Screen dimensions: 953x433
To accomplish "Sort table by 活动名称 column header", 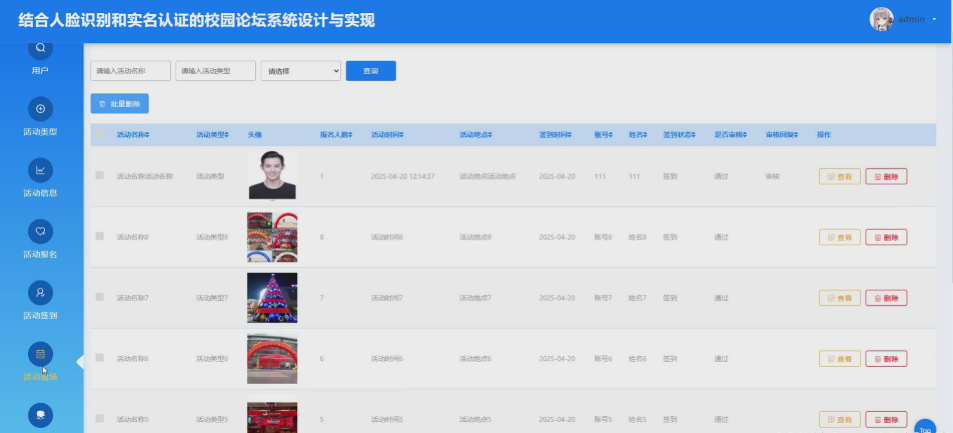I will tap(133, 135).
